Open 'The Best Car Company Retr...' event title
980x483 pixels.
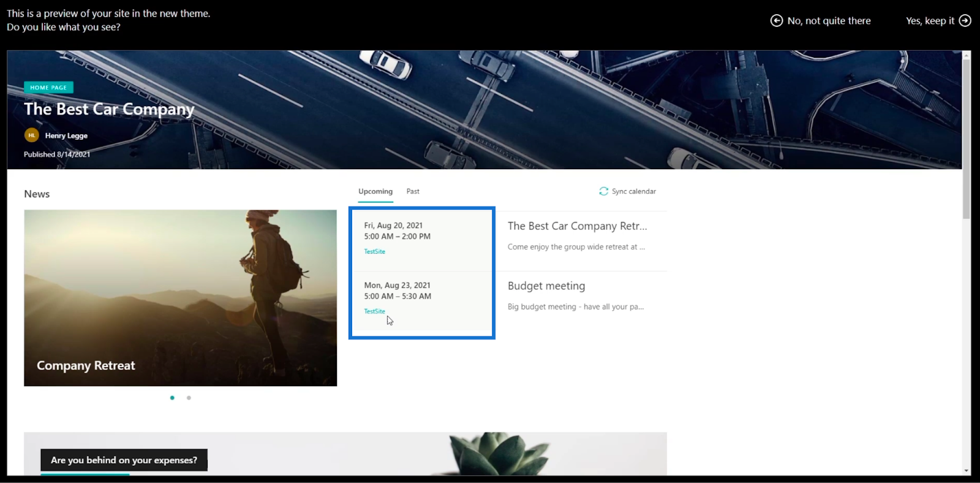click(577, 226)
